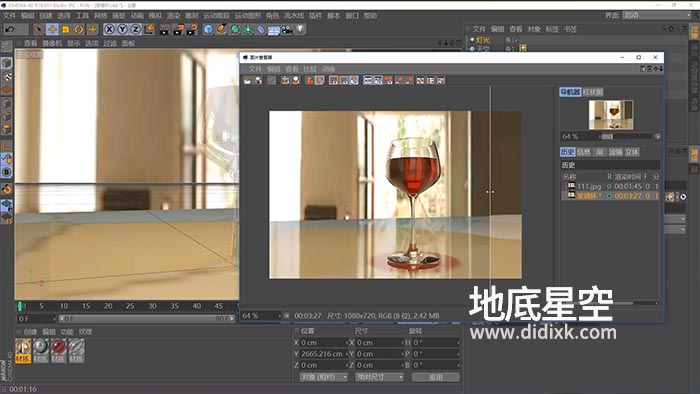
Task: Open the 渲染 menu in main menubar
Action: coord(173,16)
